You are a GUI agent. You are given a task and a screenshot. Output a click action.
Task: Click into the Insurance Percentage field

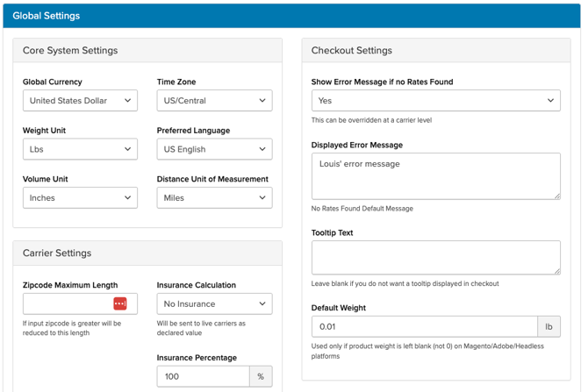pos(203,376)
